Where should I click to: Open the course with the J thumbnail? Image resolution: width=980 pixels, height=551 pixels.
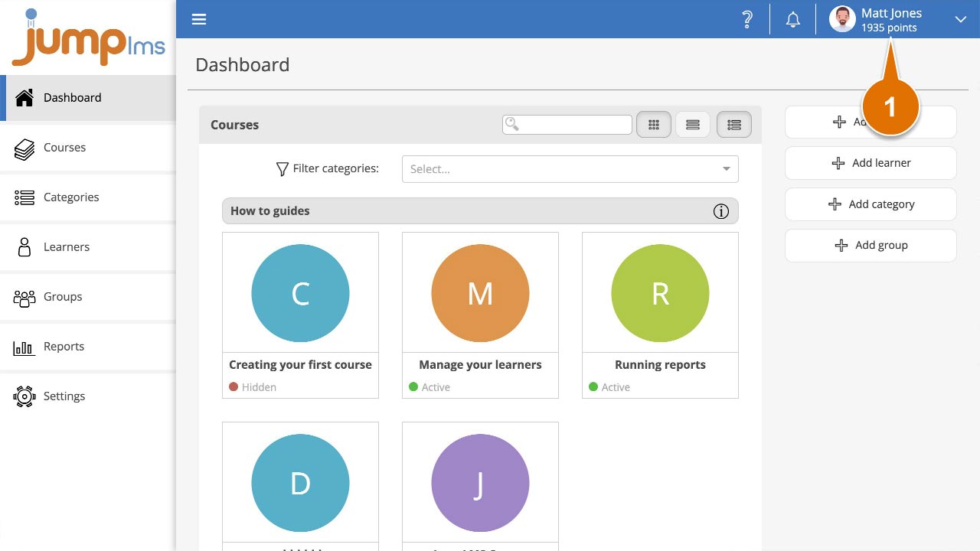480,483
